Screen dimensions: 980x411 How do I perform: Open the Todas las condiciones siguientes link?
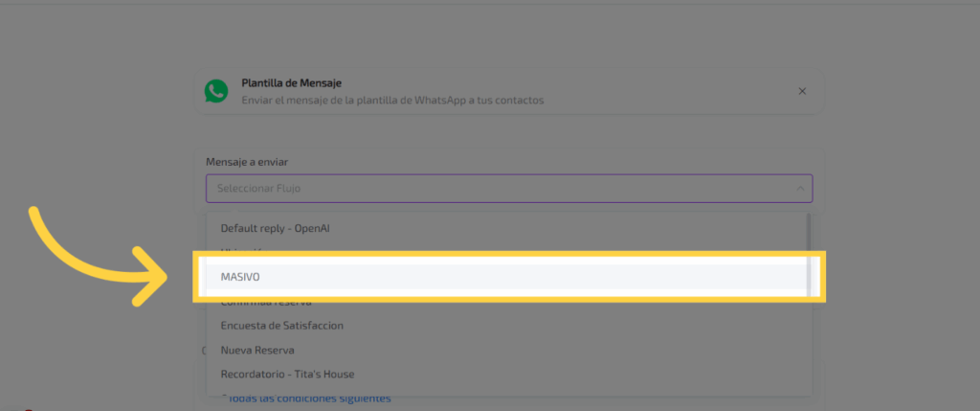308,399
